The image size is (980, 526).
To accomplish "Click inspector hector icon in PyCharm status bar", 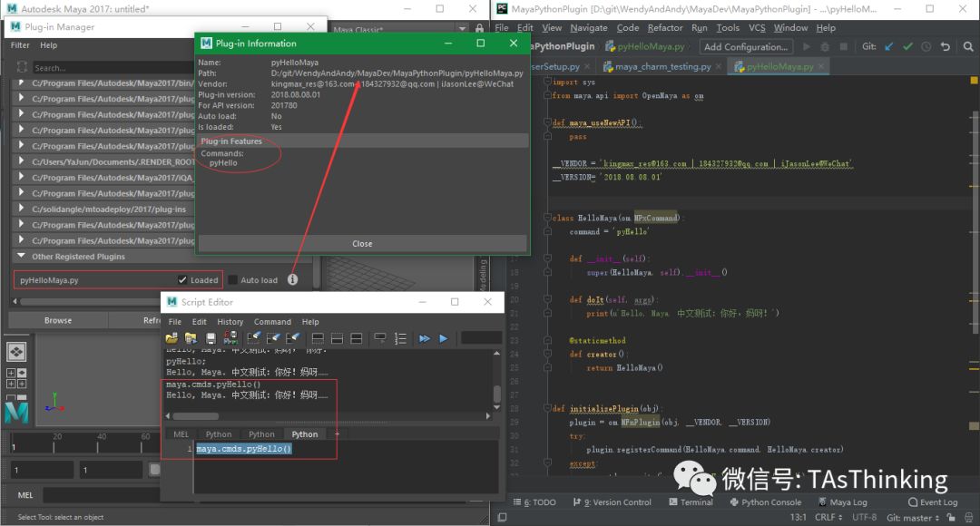I will 969,517.
